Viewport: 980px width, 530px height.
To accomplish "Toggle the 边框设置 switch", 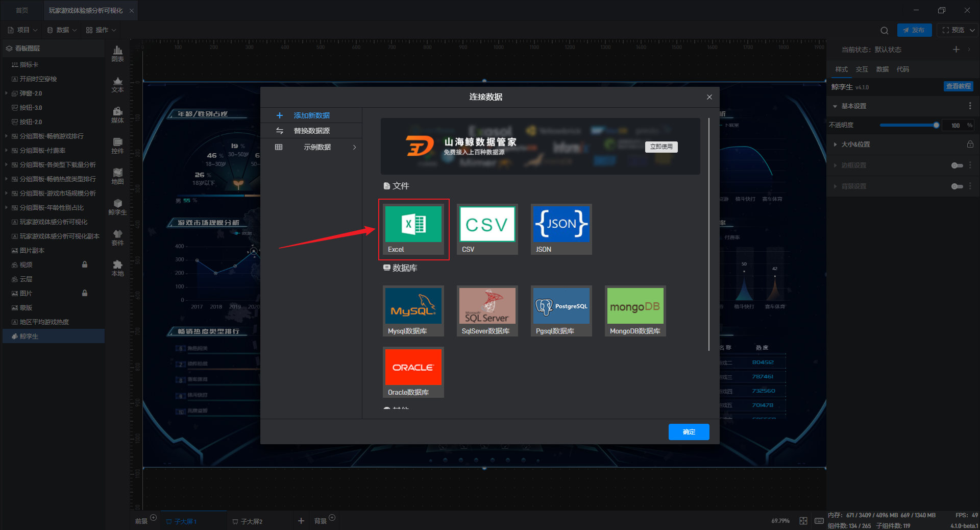I will tap(957, 165).
